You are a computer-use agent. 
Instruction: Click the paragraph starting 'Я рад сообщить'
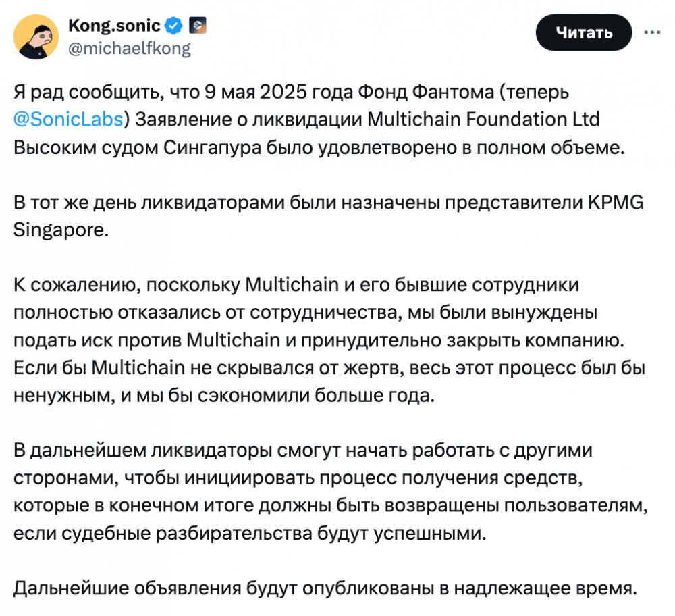pyautogui.click(x=319, y=120)
